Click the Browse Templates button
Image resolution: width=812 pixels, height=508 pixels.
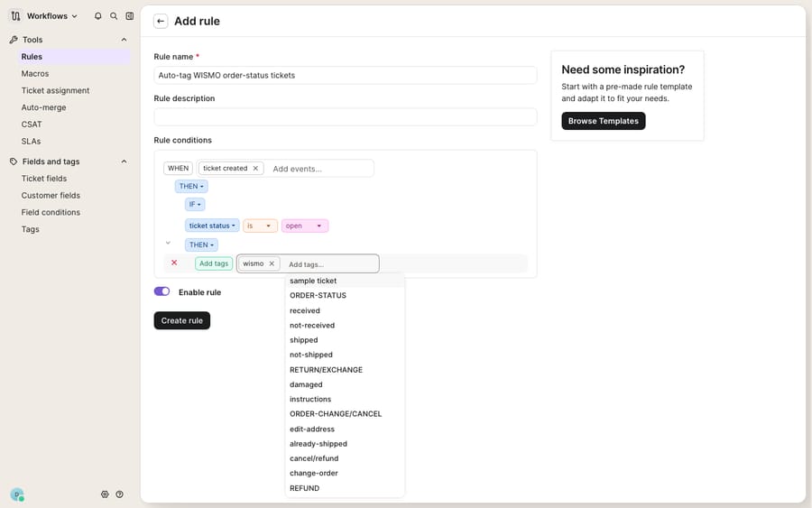[604, 121]
